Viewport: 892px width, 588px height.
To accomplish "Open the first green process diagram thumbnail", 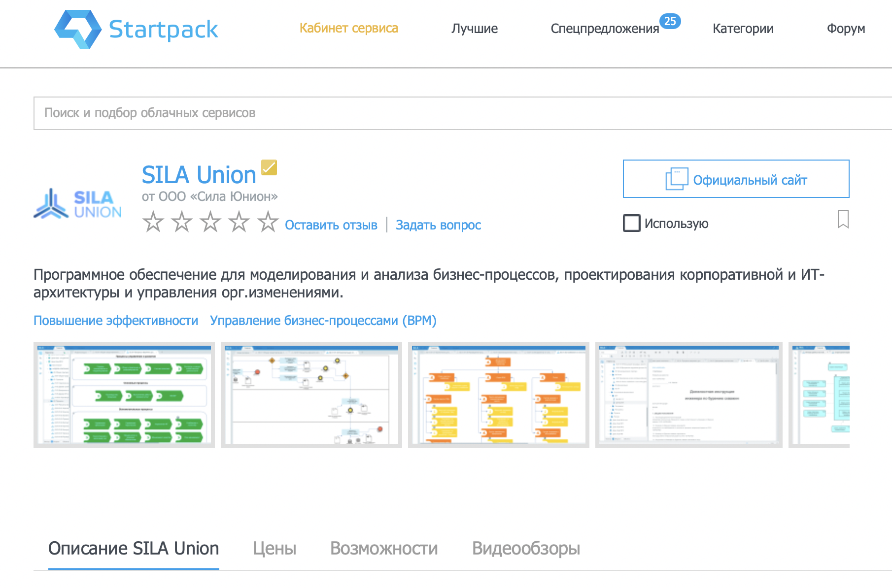I will click(124, 394).
